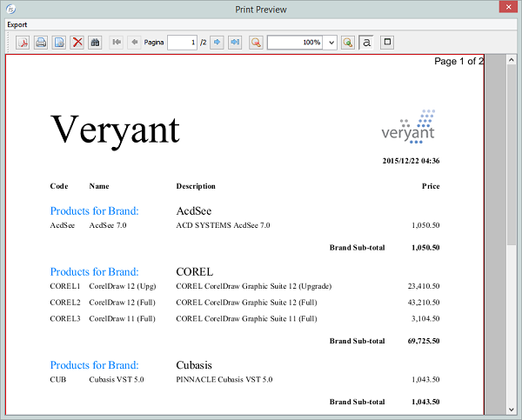Toggle the actual size 'a' button
The width and height of the screenshot is (522, 420).
pyautogui.click(x=367, y=42)
